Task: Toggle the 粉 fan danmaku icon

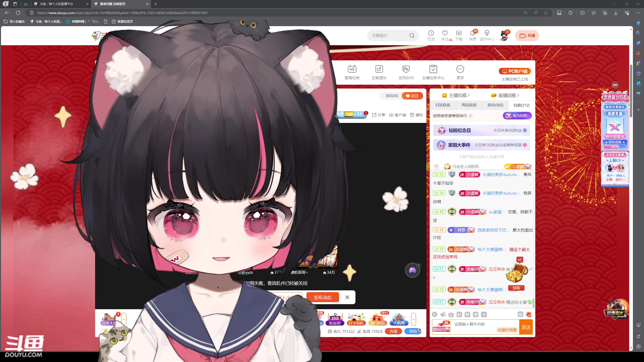Action: [x=459, y=314]
